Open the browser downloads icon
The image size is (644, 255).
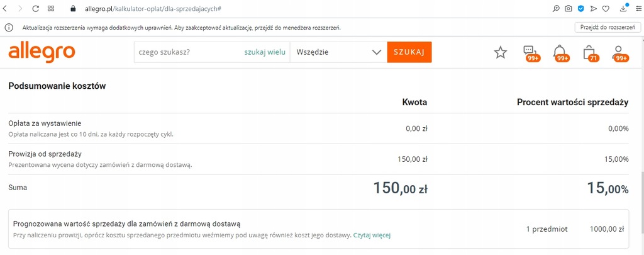(x=624, y=8)
